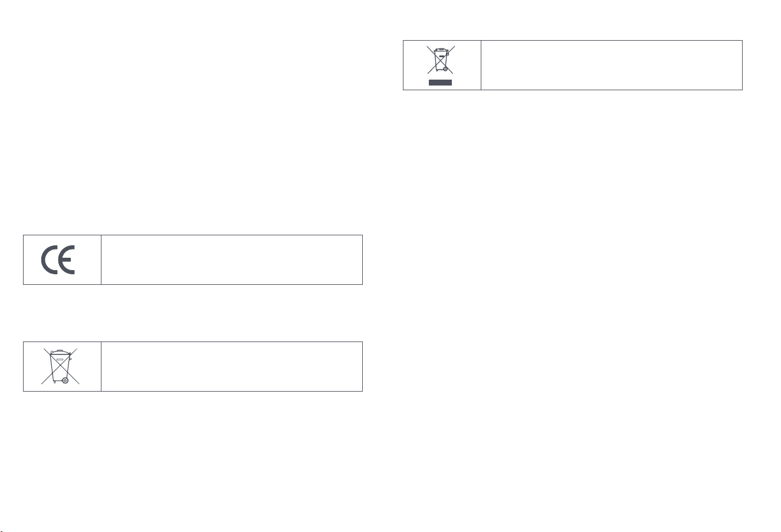Select the solid black bar under the bin

440,82
